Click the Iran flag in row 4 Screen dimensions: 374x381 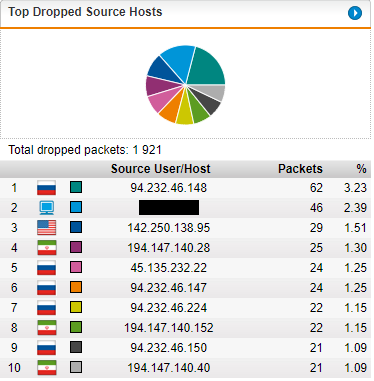tap(46, 248)
